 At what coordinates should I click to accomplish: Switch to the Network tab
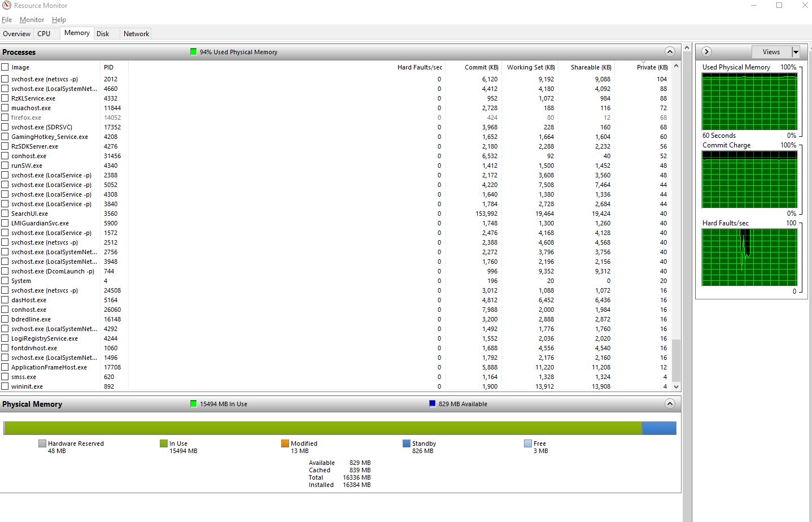(137, 34)
